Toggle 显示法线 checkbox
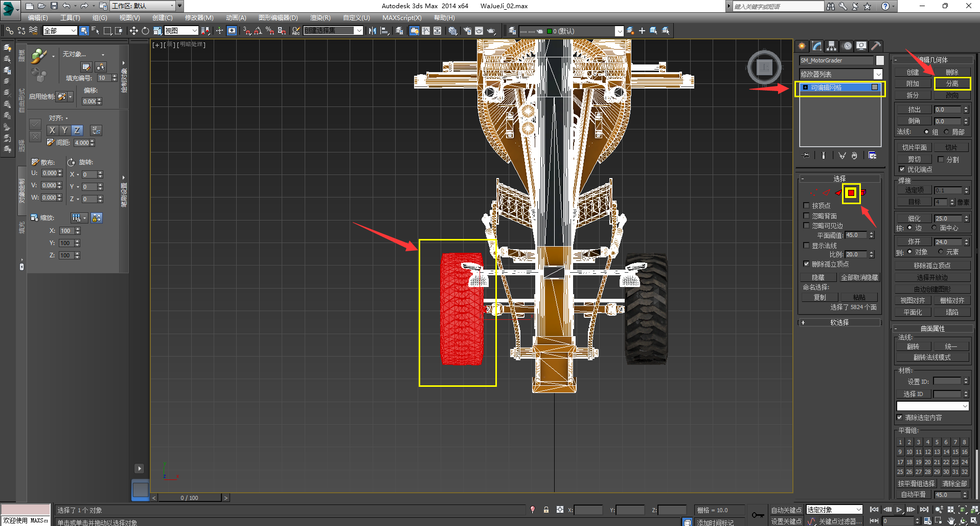 [806, 246]
